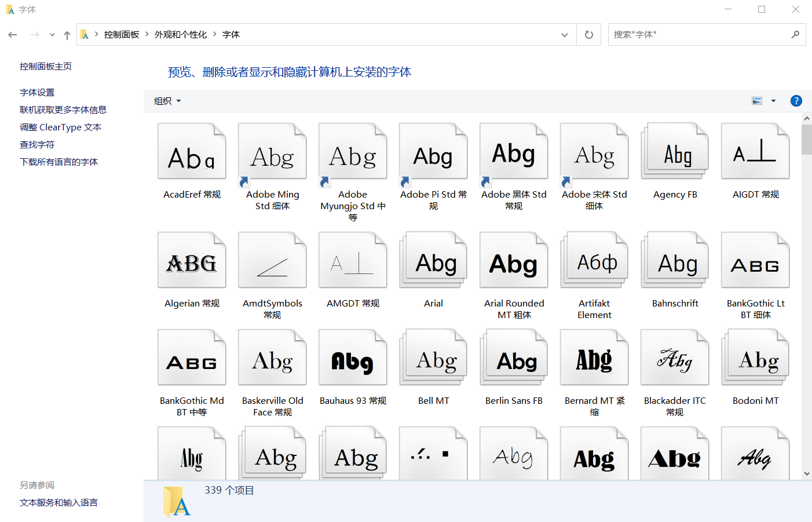
Task: Select the Adobe Myungjo Std 中等 font
Action: (x=353, y=173)
